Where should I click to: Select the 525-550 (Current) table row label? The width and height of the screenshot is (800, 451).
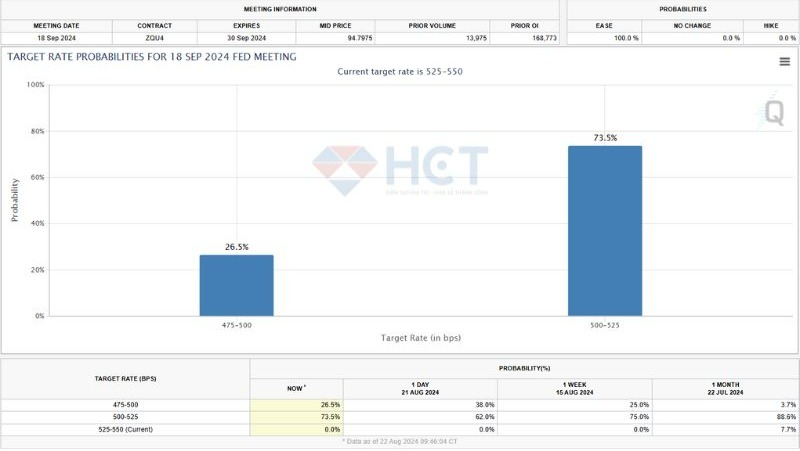(x=124, y=429)
